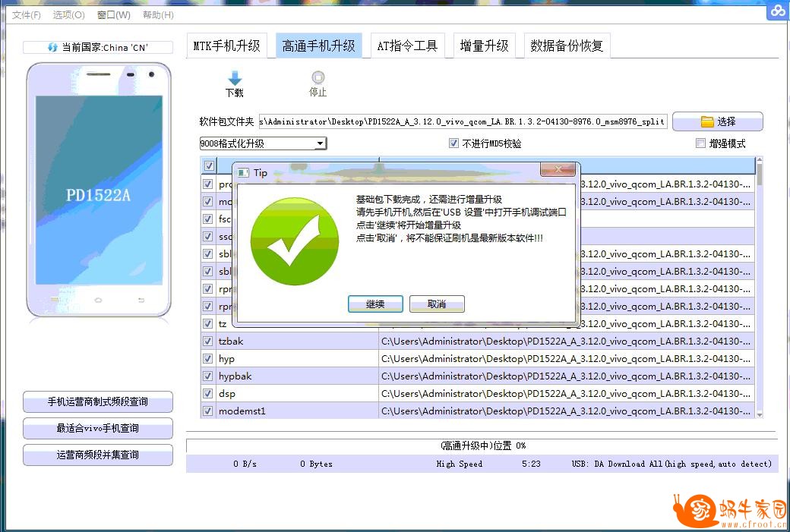790x532 pixels.
Task: Click 手机运营商制式频段查询 button
Action: pyautogui.click(x=98, y=401)
